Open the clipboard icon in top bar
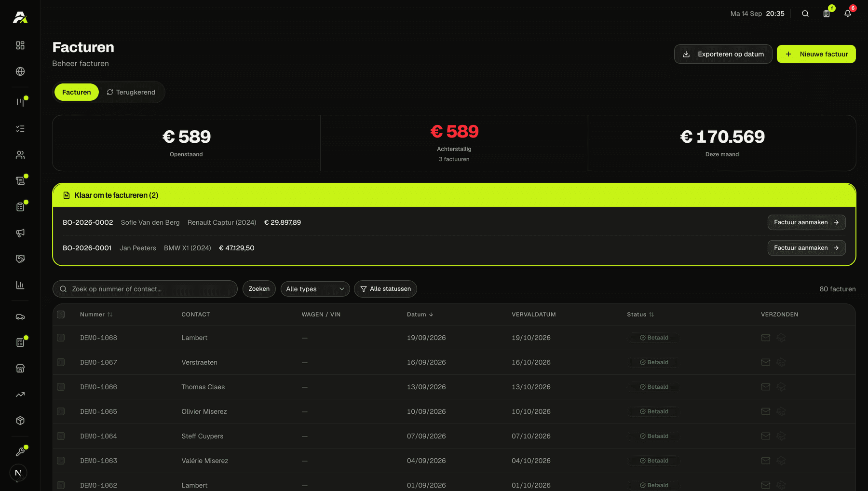Image resolution: width=868 pixels, height=491 pixels. (827, 14)
